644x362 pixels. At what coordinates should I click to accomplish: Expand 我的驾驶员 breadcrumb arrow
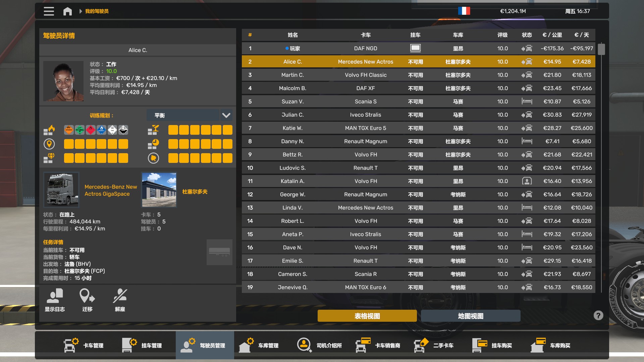pos(80,11)
